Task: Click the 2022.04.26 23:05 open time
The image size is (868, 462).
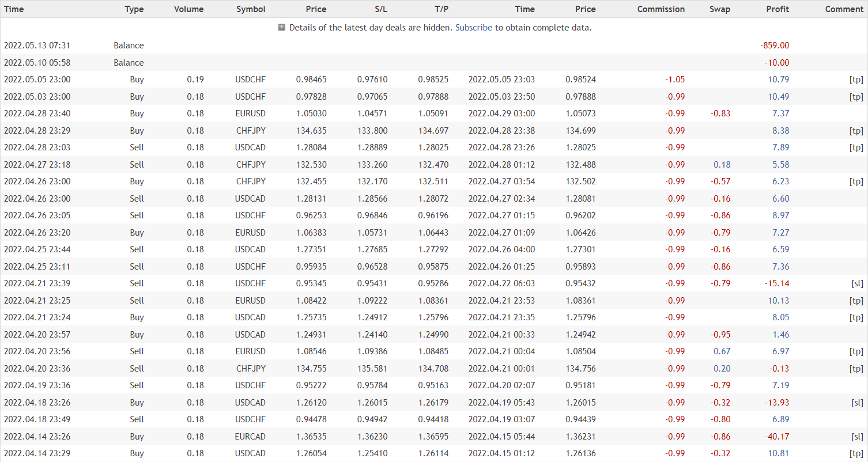Action: coord(37,215)
